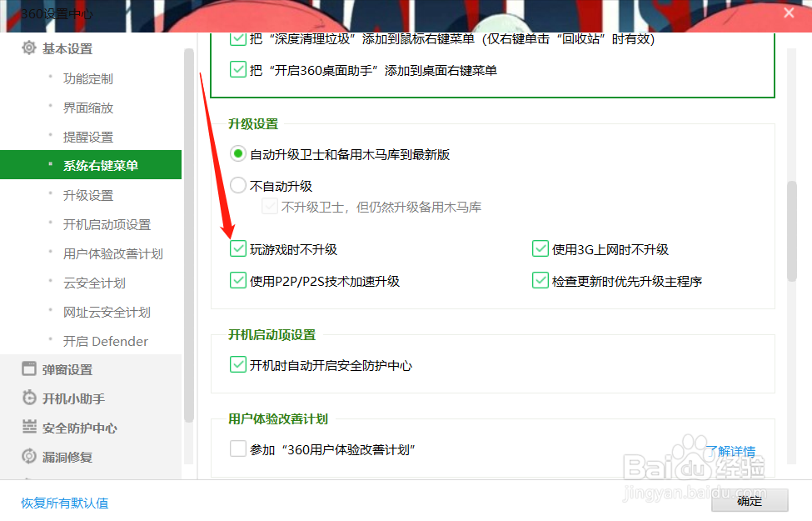Uncheck 深度清理垃圾 right-click menu option
This screenshot has height=521, width=812.
[x=237, y=39]
